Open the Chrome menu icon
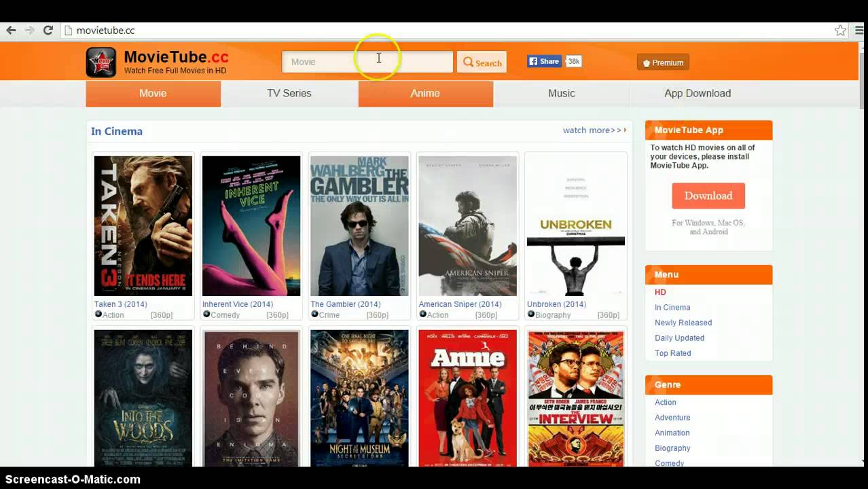Image resolution: width=868 pixels, height=489 pixels. tap(860, 31)
